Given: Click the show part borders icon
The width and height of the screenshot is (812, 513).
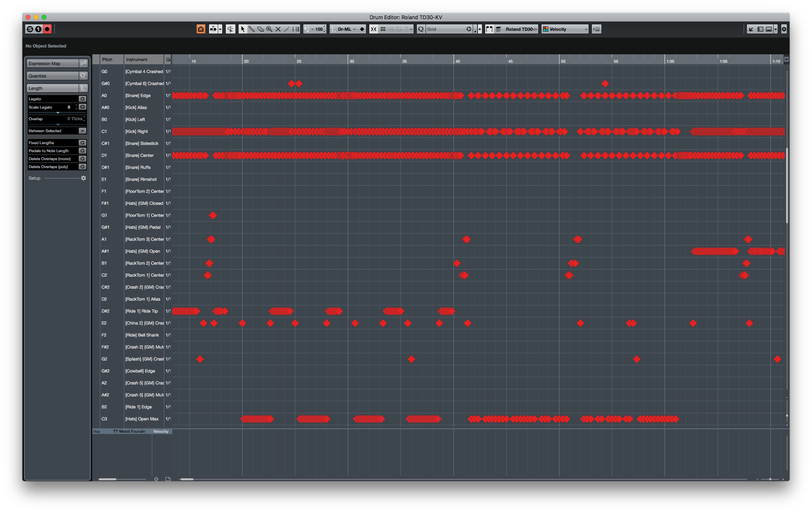Looking at the screenshot, I should pyautogui.click(x=489, y=29).
